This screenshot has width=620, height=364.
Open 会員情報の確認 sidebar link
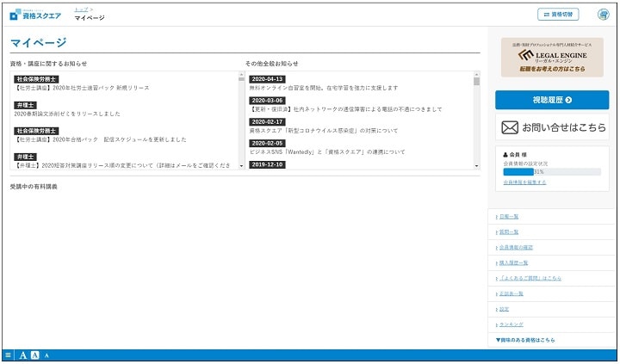click(516, 248)
